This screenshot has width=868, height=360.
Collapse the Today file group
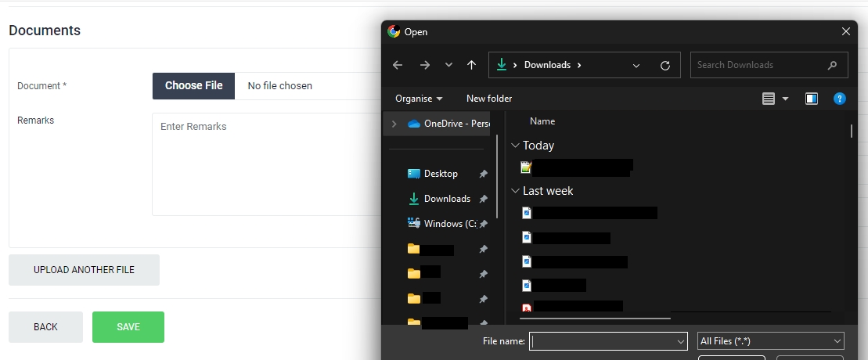point(515,146)
